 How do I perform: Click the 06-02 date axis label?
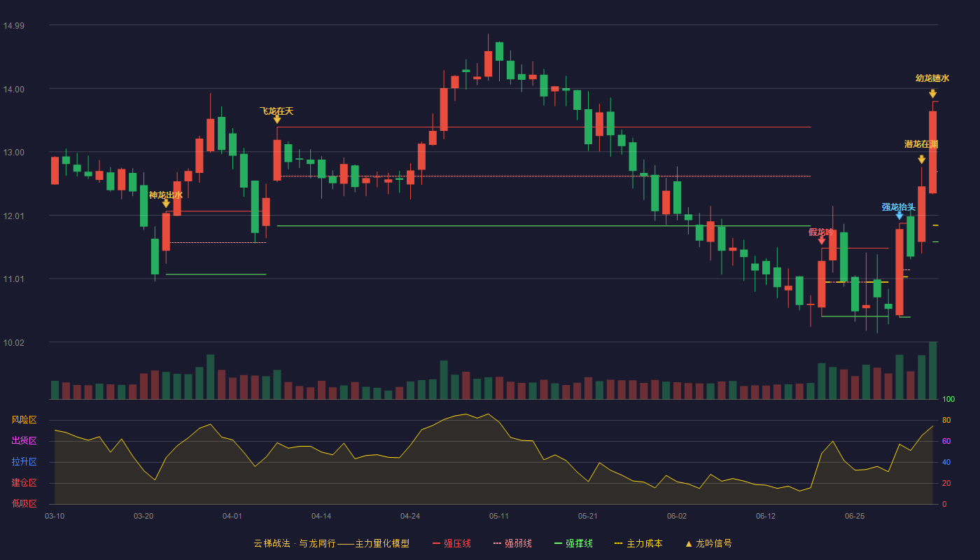(x=677, y=516)
